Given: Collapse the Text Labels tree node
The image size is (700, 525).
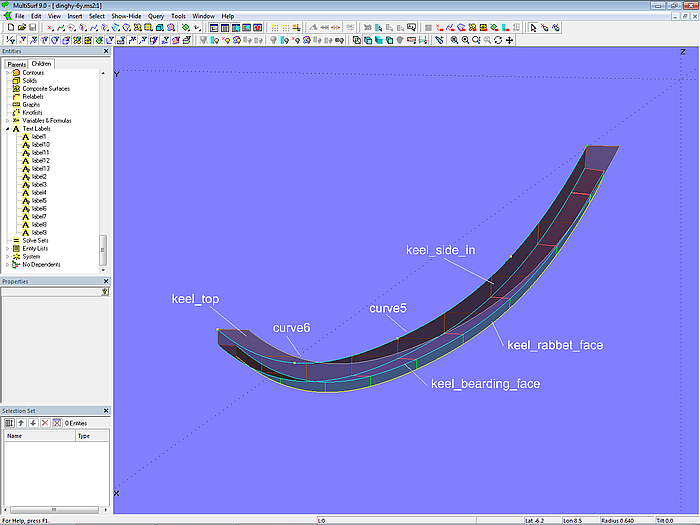Looking at the screenshot, I should [7, 129].
